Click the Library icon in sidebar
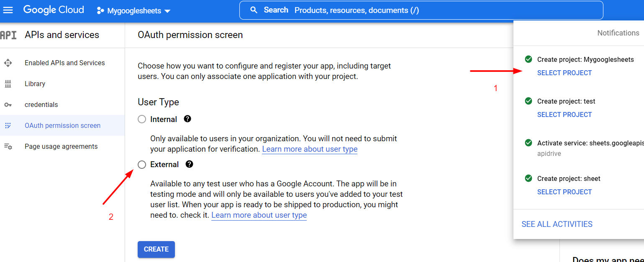Image resolution: width=644 pixels, height=262 pixels. 8,84
